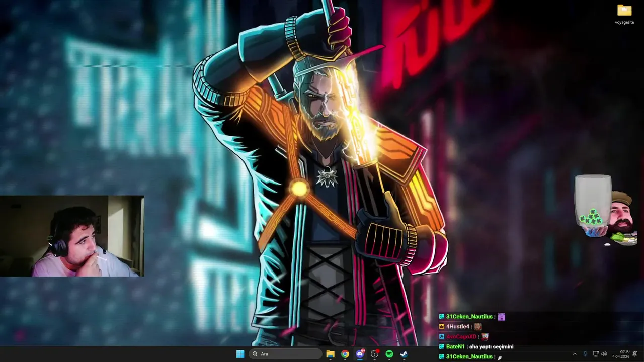This screenshot has height=362, width=644.
Task: Click the AvoCagoXD chat username
Action: pos(461,337)
